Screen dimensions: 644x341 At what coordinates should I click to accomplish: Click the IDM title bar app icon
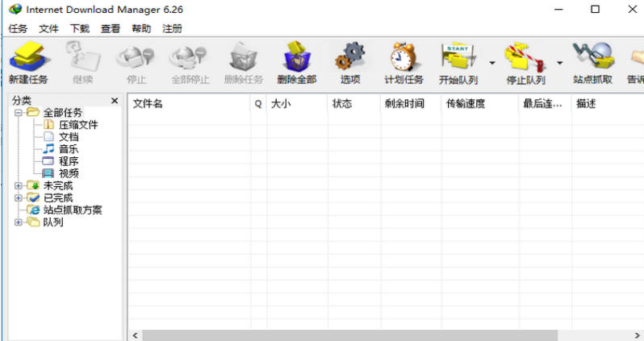(15, 9)
